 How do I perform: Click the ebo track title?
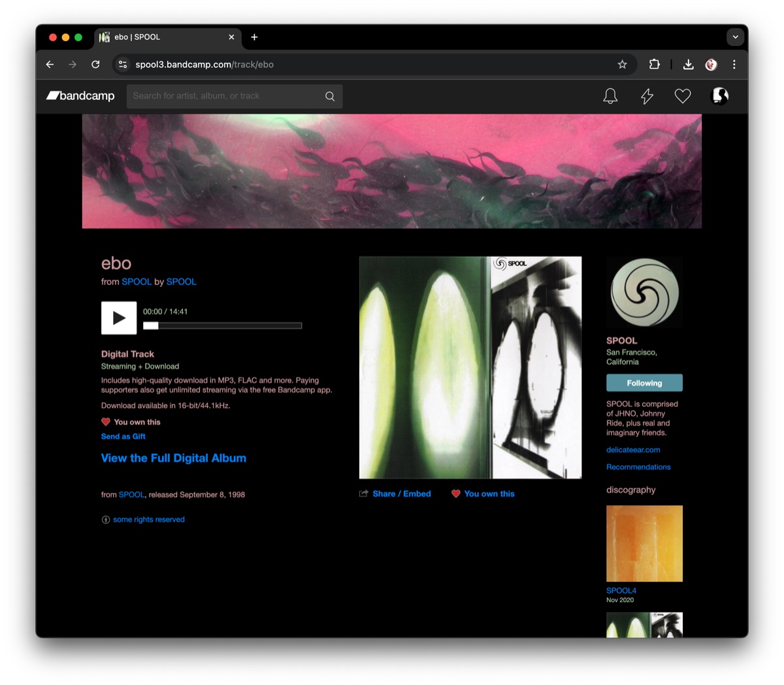click(x=116, y=263)
